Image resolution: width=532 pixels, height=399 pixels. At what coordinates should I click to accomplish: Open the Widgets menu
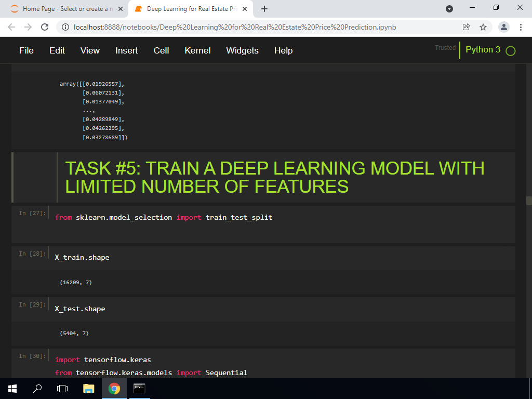point(242,50)
